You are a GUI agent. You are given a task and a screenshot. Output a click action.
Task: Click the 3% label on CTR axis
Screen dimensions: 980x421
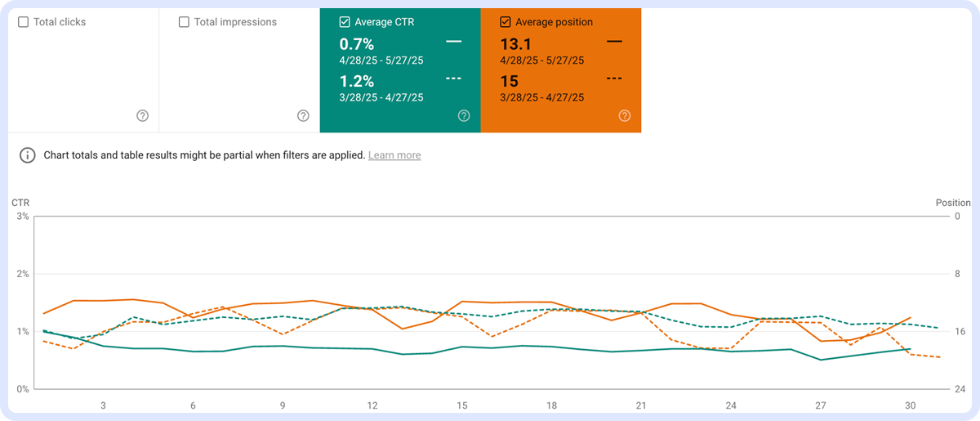(x=23, y=217)
